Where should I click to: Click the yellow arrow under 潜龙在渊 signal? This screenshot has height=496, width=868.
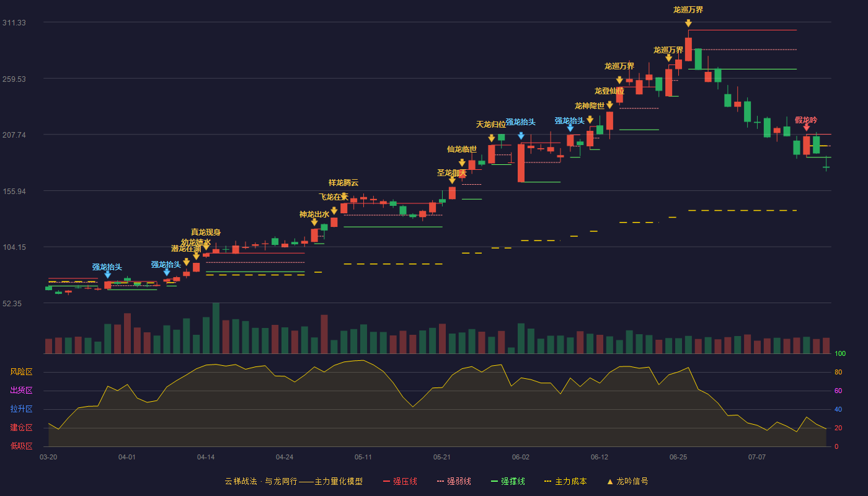tap(187, 262)
